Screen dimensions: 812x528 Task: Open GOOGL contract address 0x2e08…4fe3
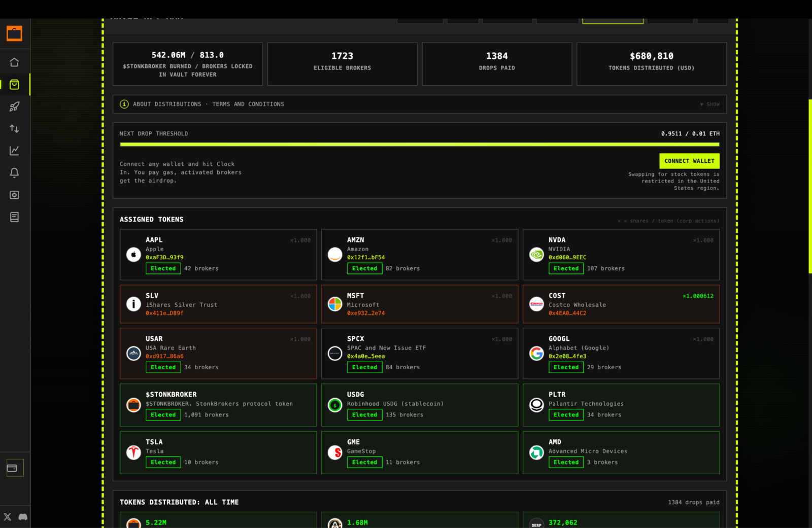tap(567, 357)
